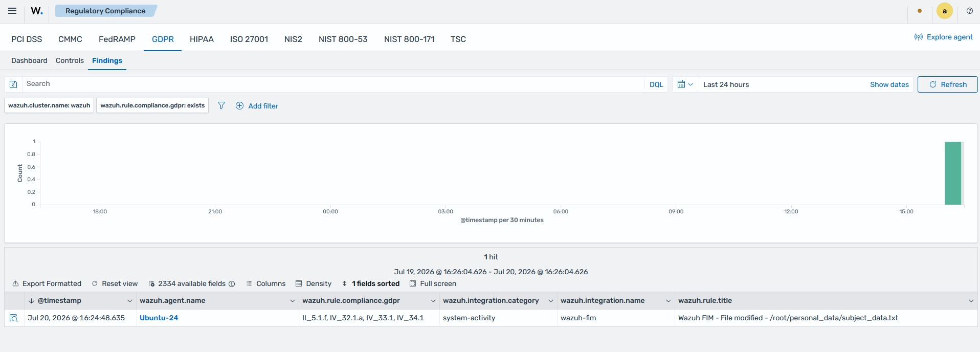Open wazuh.integration.category column menu chevron
The height and width of the screenshot is (352, 980).
click(x=550, y=301)
